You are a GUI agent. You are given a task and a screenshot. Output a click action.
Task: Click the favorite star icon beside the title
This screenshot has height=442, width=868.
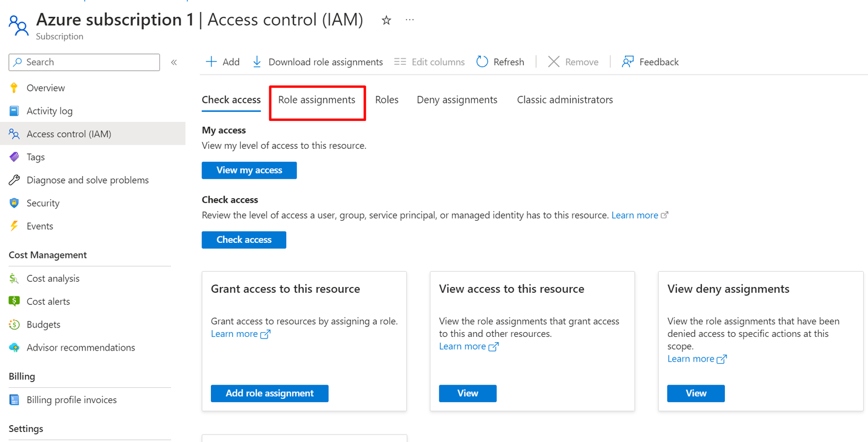(386, 20)
